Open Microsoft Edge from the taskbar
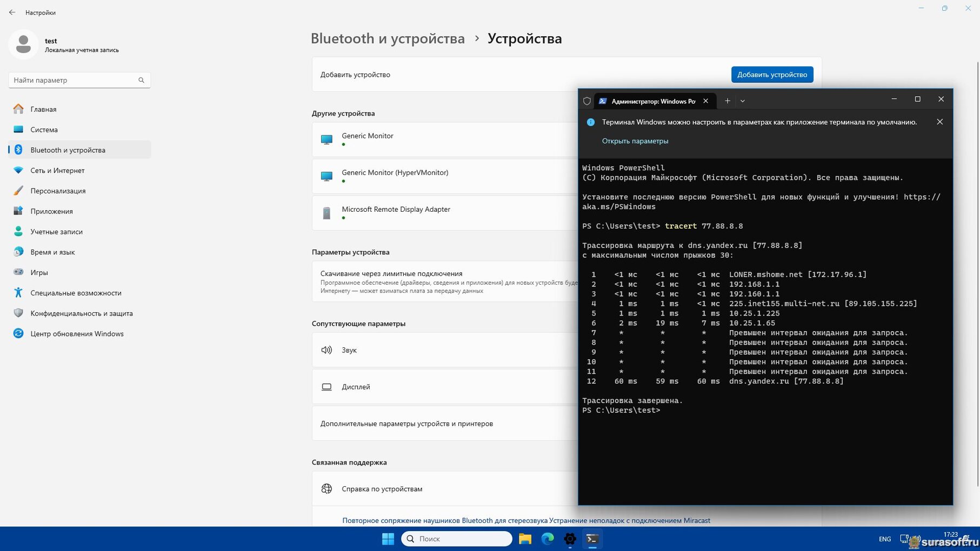The height and width of the screenshot is (551, 980). click(548, 539)
